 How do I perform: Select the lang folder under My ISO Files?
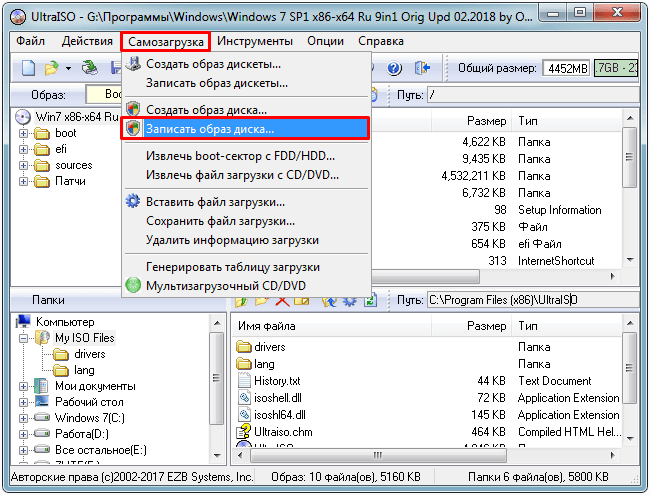coord(84,370)
